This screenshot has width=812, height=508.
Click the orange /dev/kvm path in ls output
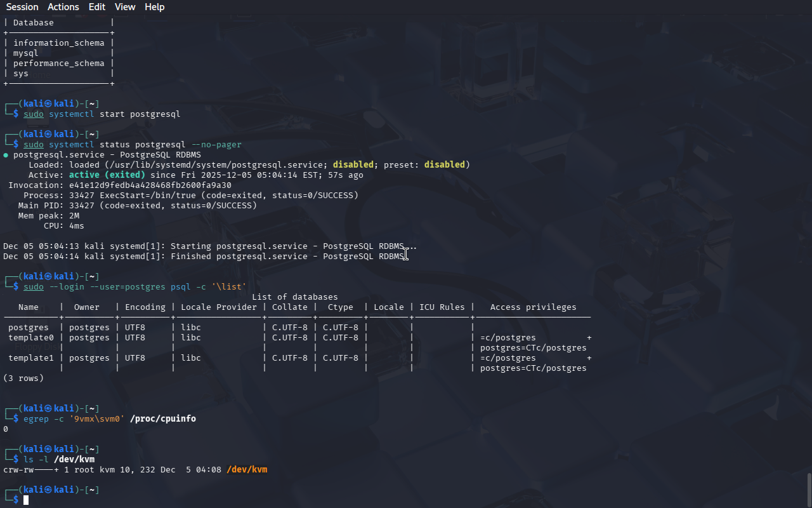(x=247, y=470)
